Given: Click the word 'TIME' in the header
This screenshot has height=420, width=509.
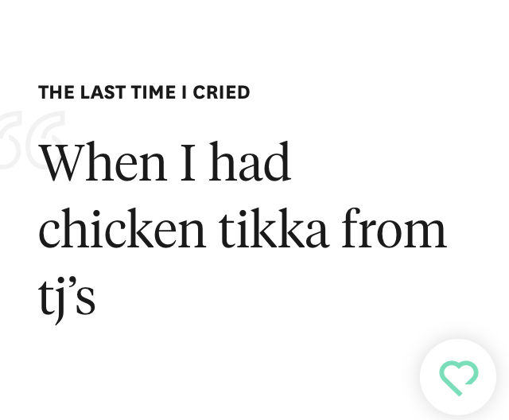Looking at the screenshot, I should click(x=153, y=92).
